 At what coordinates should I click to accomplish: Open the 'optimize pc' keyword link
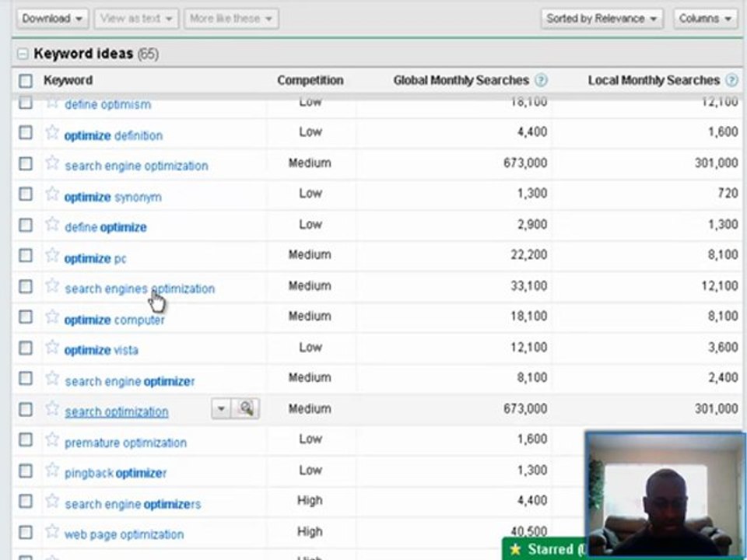[95, 258]
